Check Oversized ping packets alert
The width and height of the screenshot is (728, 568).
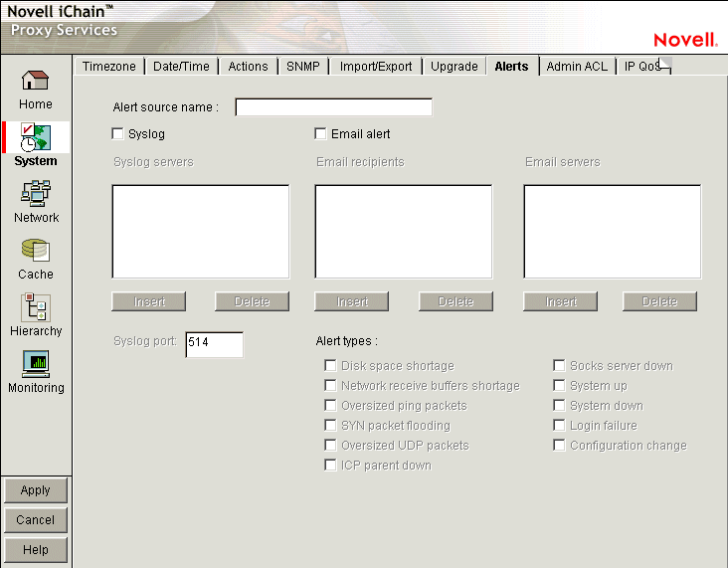(330, 406)
